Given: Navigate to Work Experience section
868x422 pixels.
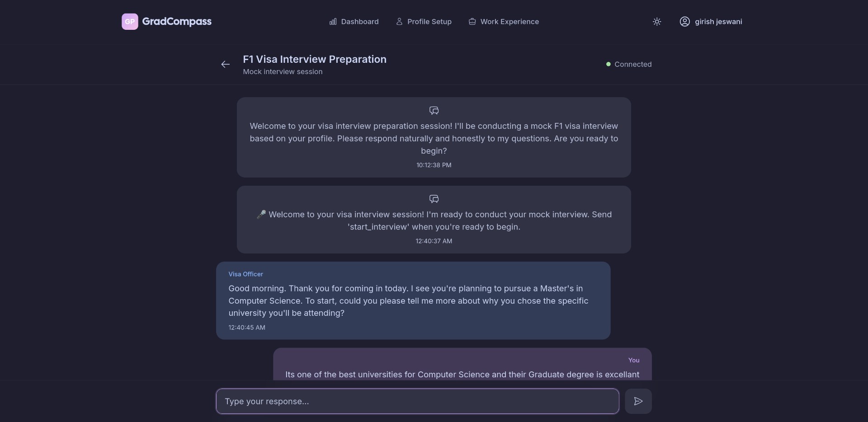Looking at the screenshot, I should click(x=509, y=21).
